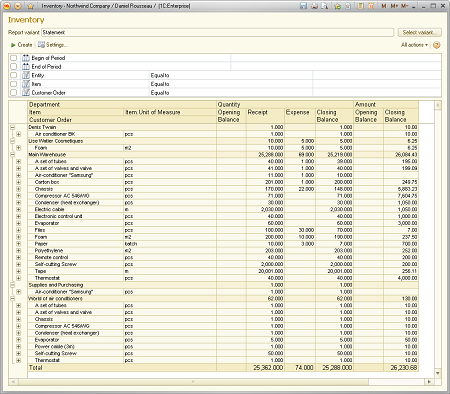Screen dimensions: 450x394
Task: Add to favorites with star-arrow icon
Action: point(338,6)
